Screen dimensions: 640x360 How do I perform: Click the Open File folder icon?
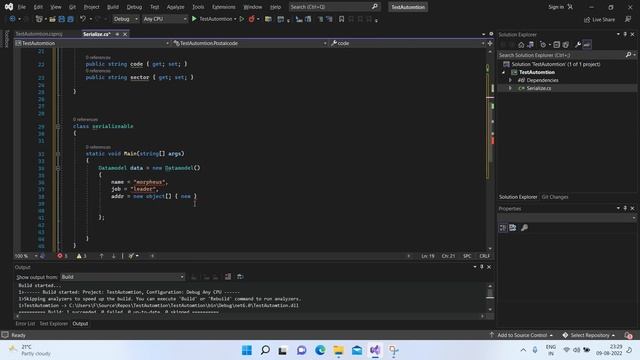52,19
